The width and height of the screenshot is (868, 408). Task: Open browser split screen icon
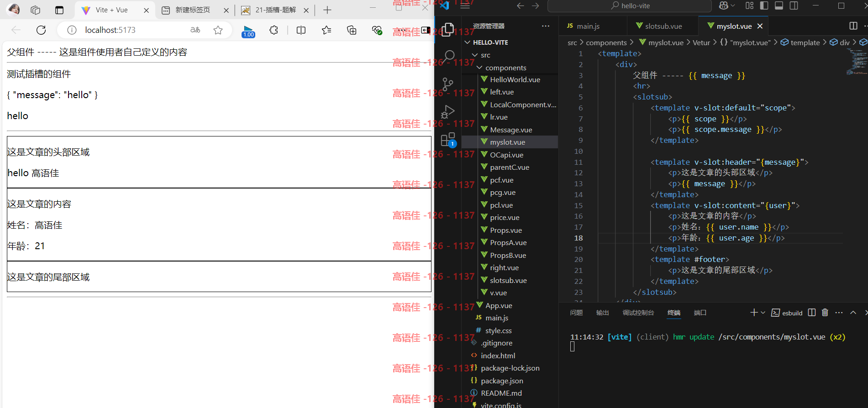point(301,30)
